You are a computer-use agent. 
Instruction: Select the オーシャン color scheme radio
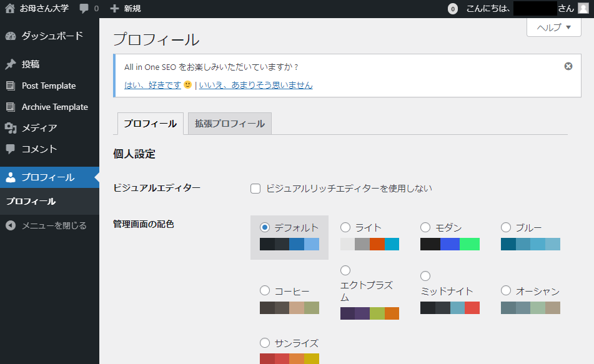coord(506,290)
